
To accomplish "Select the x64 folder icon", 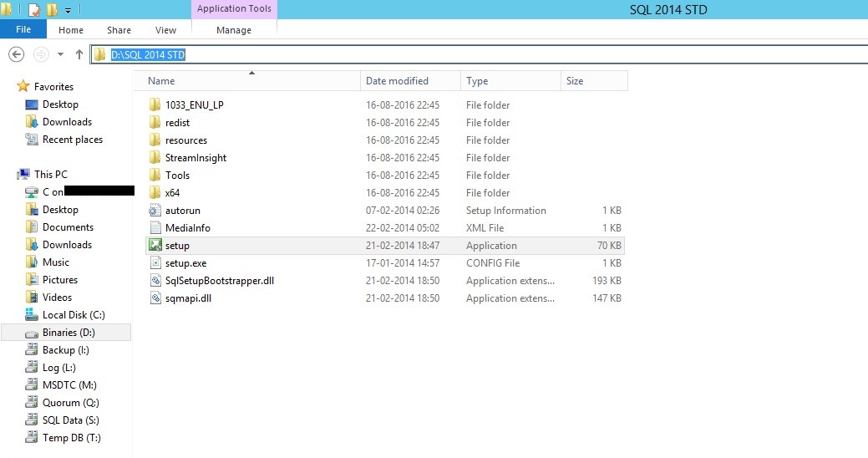I will (155, 193).
